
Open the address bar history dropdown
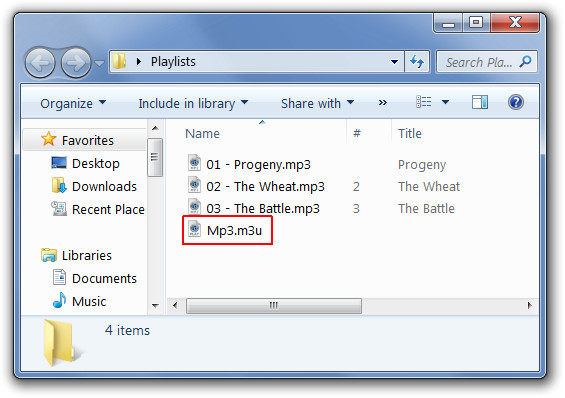(395, 62)
